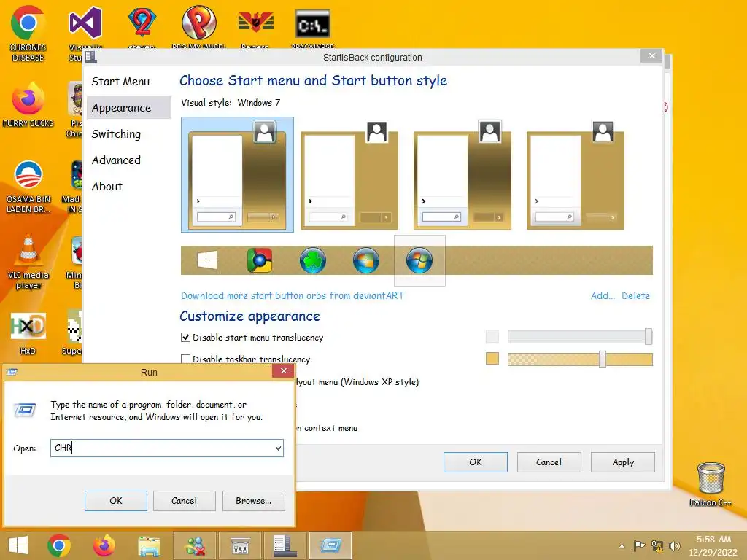747x560 pixels.
Task: Launch VLC media player desktop icon
Action: click(x=28, y=262)
